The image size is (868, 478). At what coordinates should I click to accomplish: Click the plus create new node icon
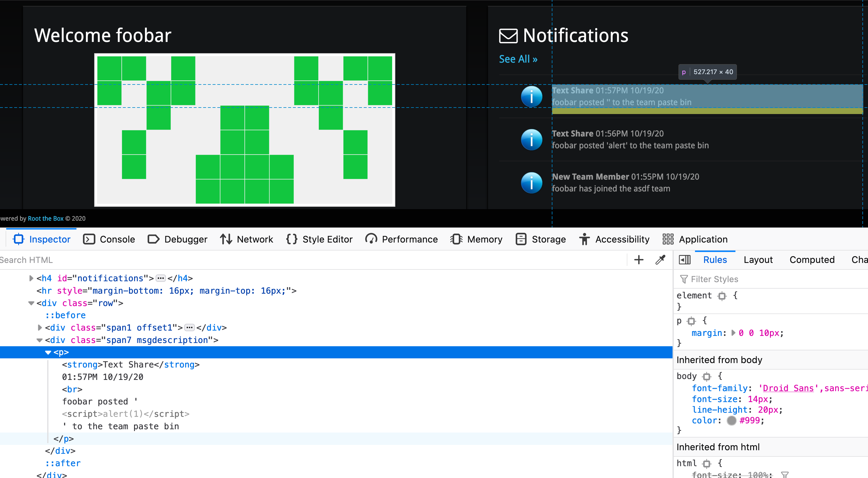[x=639, y=260]
